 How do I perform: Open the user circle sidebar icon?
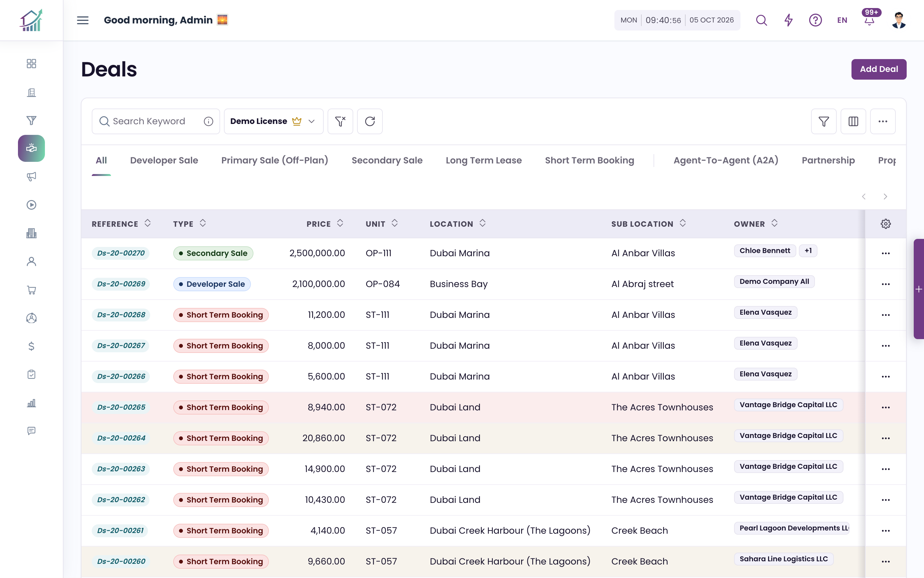tap(31, 318)
